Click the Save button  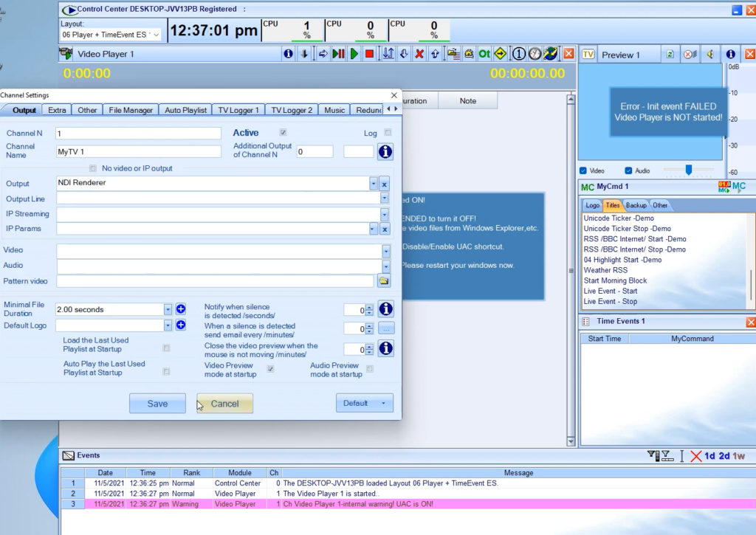[157, 404]
